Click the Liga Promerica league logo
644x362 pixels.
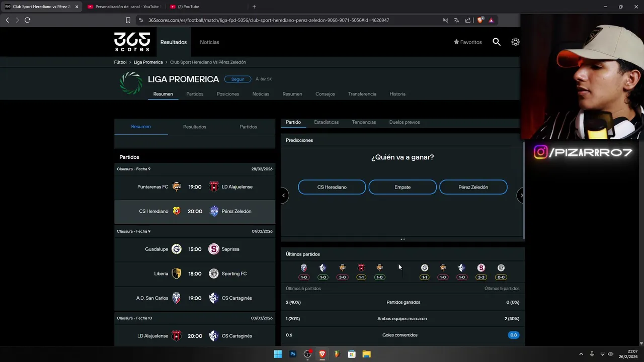(131, 83)
